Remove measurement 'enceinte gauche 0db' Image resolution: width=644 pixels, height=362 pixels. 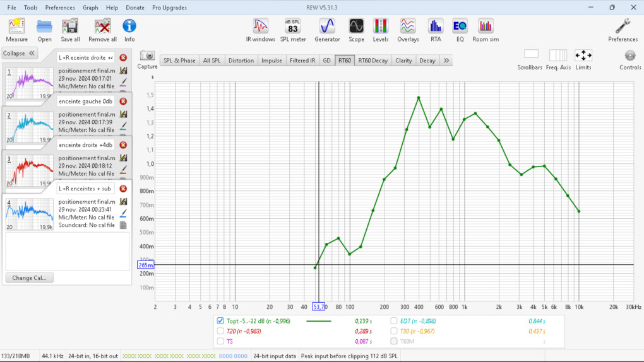123,102
